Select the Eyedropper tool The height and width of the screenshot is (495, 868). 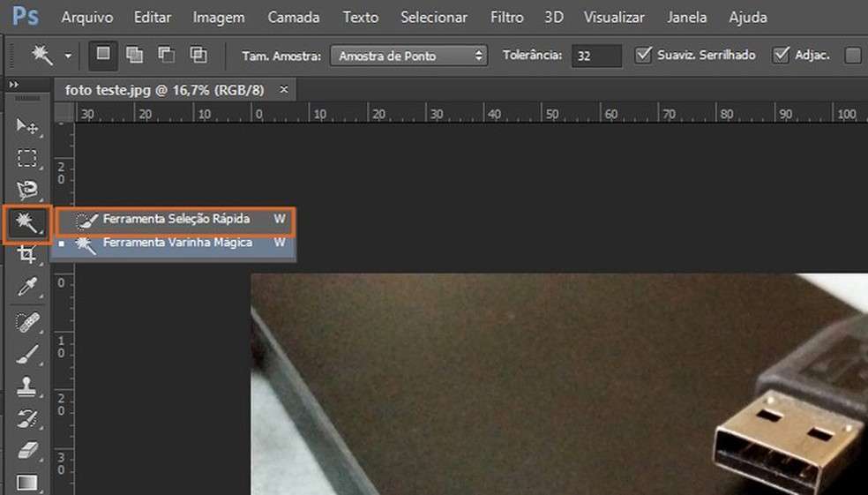click(27, 288)
